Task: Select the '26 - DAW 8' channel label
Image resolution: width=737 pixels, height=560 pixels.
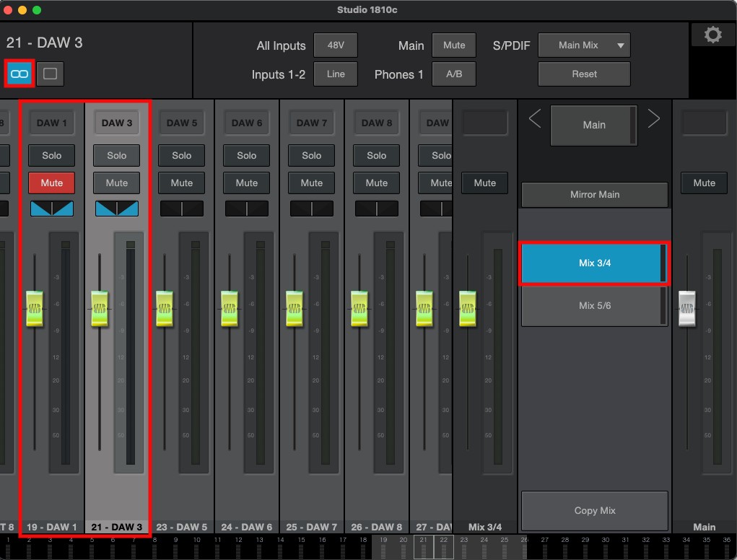Action: pos(376,527)
